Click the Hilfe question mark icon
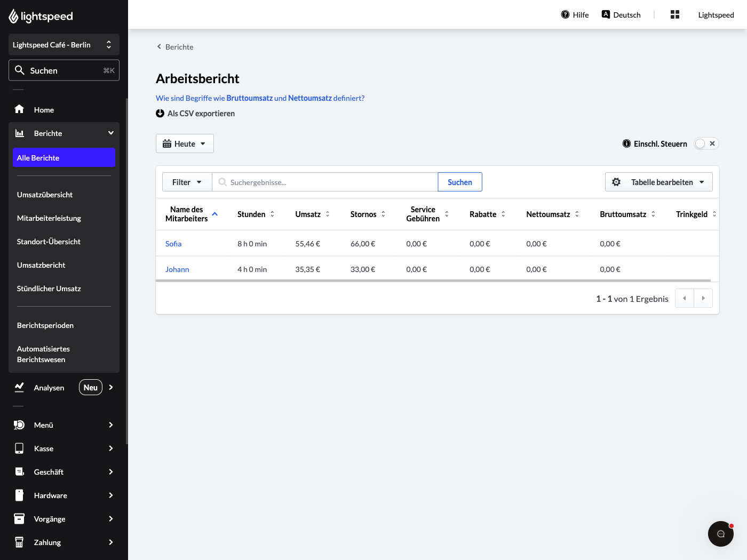This screenshot has height=560, width=747. [566, 14]
